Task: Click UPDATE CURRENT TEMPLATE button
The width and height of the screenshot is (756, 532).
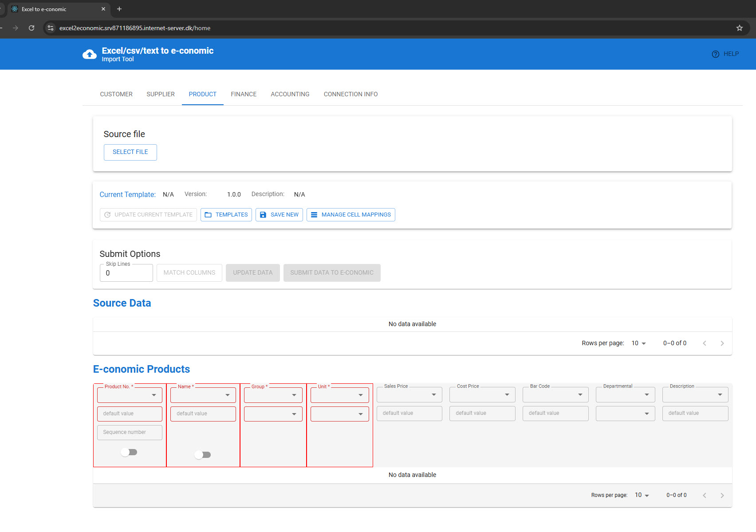Action: tap(148, 215)
